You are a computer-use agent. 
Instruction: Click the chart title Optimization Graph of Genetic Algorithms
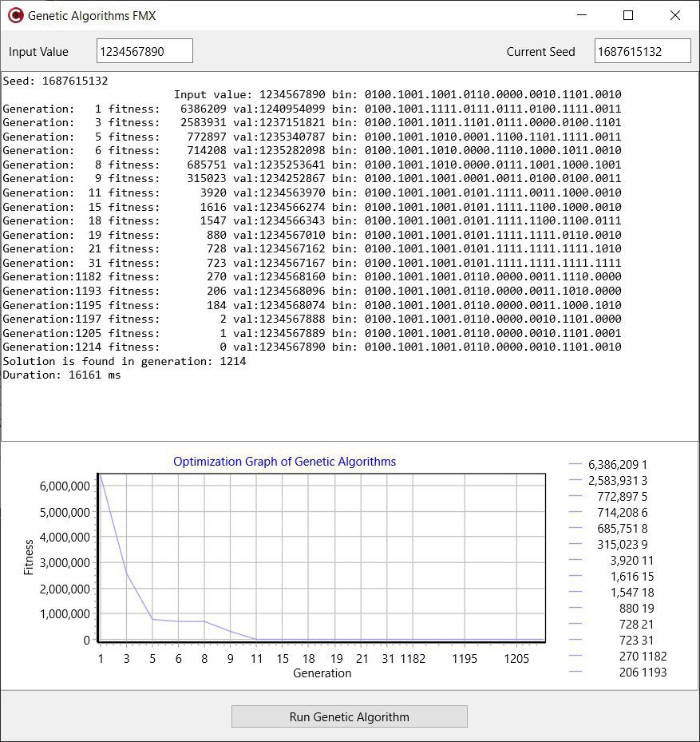[x=284, y=462]
